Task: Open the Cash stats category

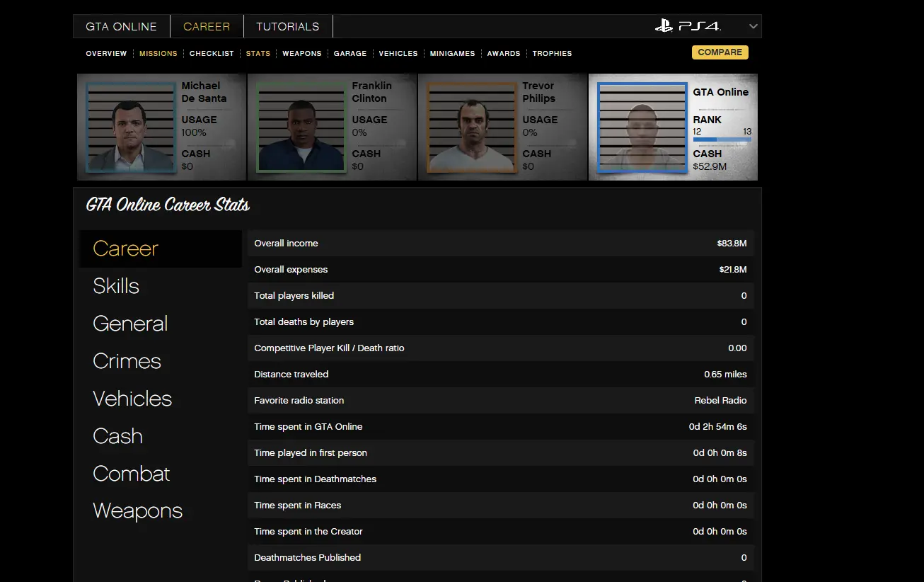Action: 118,436
